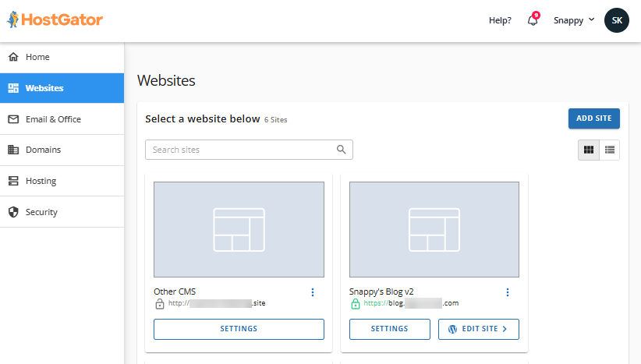Click the Other CMS padlock icon
The height and width of the screenshot is (364, 641).
point(159,303)
